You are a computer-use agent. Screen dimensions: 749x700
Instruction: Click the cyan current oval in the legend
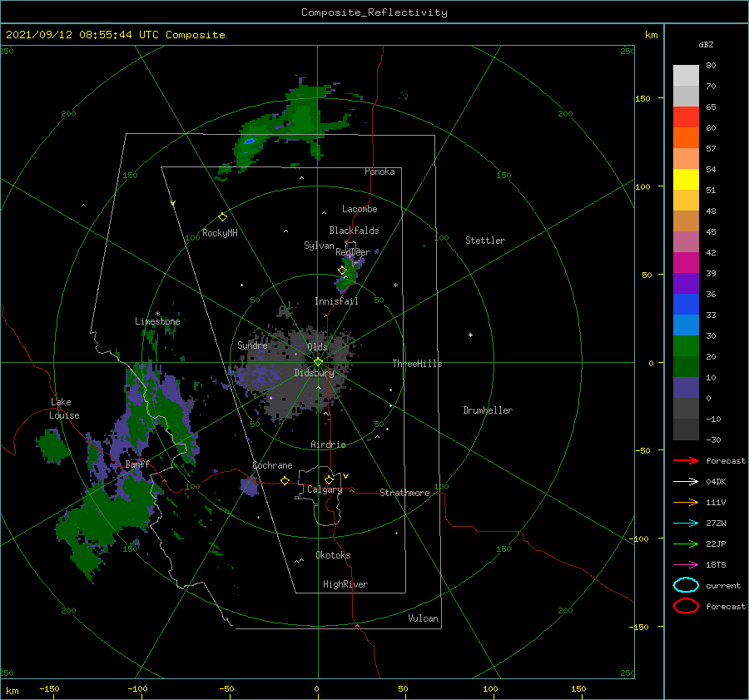tap(686, 585)
